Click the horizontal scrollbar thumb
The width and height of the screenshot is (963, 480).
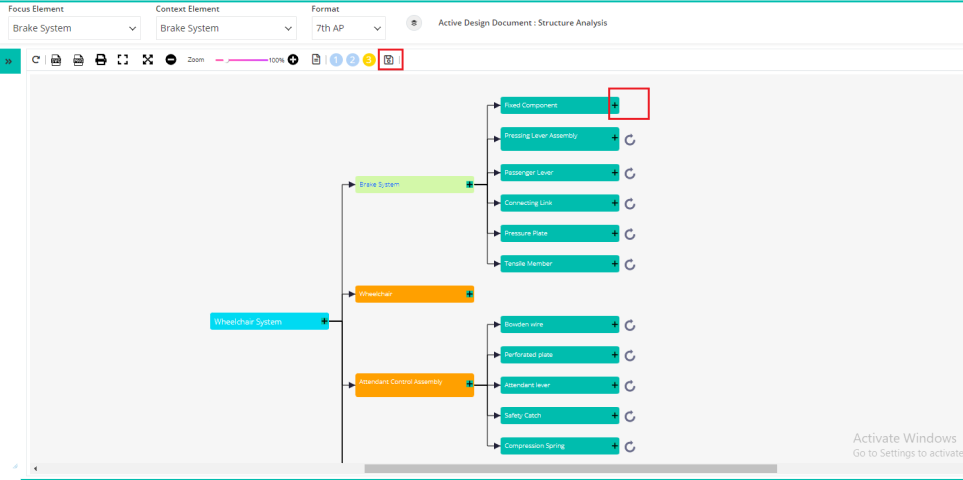coord(571,468)
